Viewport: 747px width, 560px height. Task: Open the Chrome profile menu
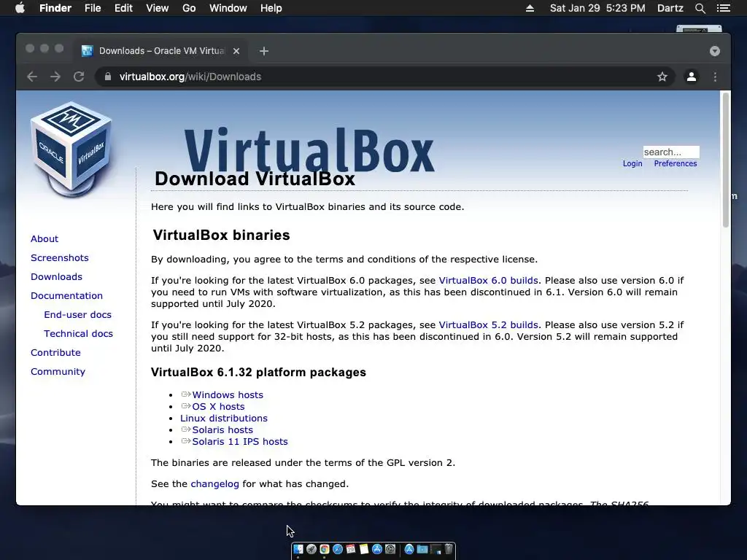point(692,77)
